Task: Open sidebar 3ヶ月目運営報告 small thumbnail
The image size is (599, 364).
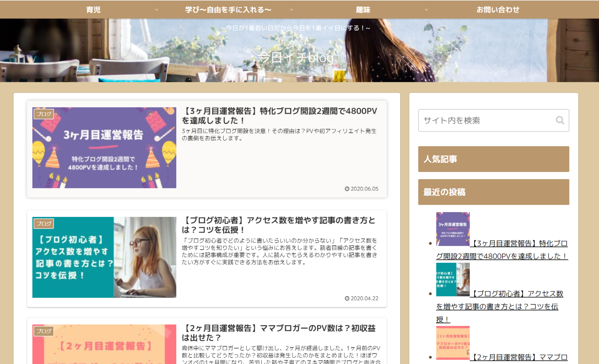Action: 453,229
